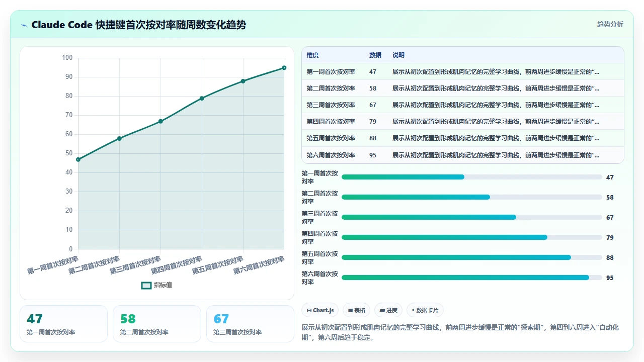644x362 pixels.
Task: Click the chart data point at value 67
Action: click(x=160, y=121)
